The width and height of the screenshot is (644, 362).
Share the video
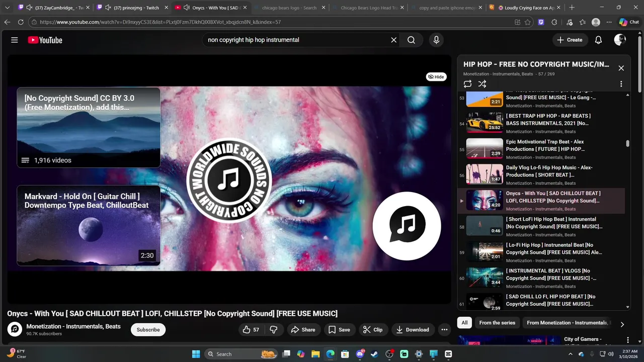(303, 330)
